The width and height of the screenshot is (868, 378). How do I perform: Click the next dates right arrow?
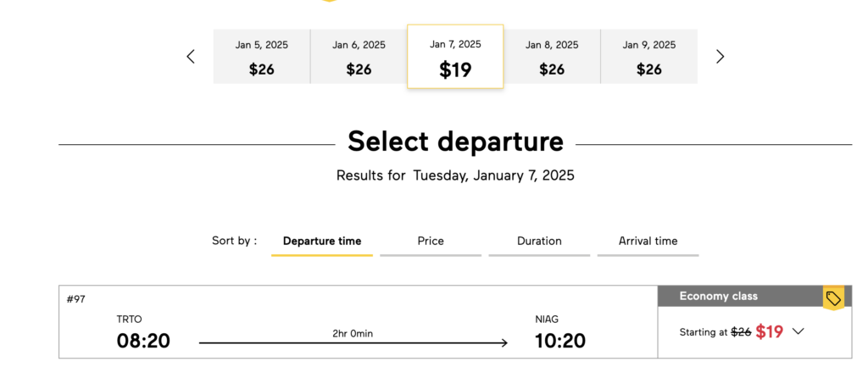(720, 57)
